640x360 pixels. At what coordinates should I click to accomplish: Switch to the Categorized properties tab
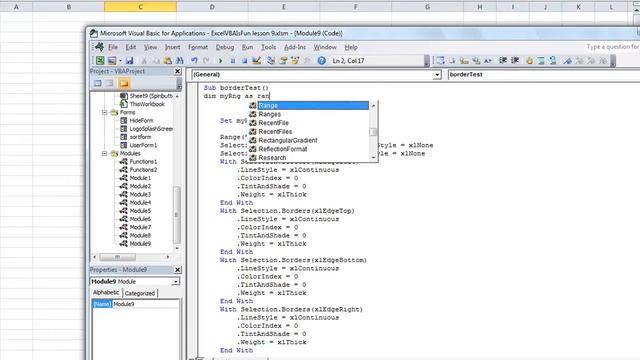[x=140, y=293]
